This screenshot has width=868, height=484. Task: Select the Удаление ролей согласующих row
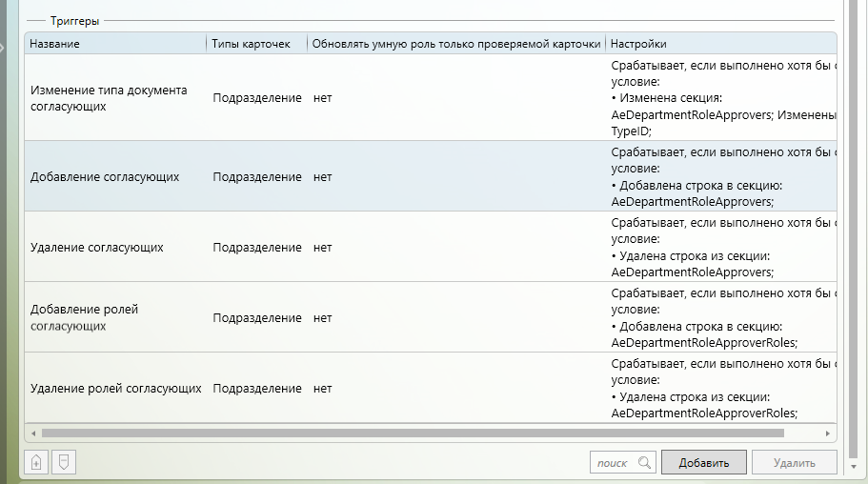coord(115,388)
